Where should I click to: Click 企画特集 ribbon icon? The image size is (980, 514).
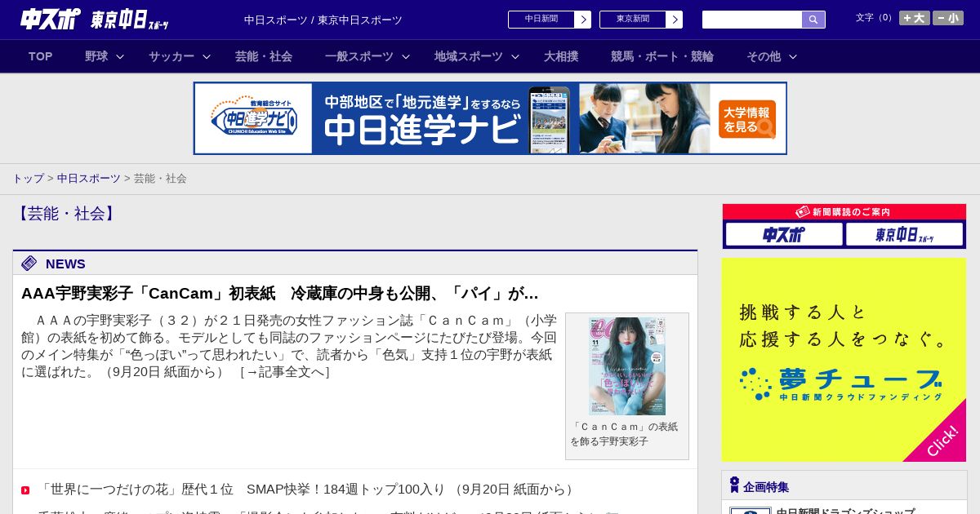point(734,485)
